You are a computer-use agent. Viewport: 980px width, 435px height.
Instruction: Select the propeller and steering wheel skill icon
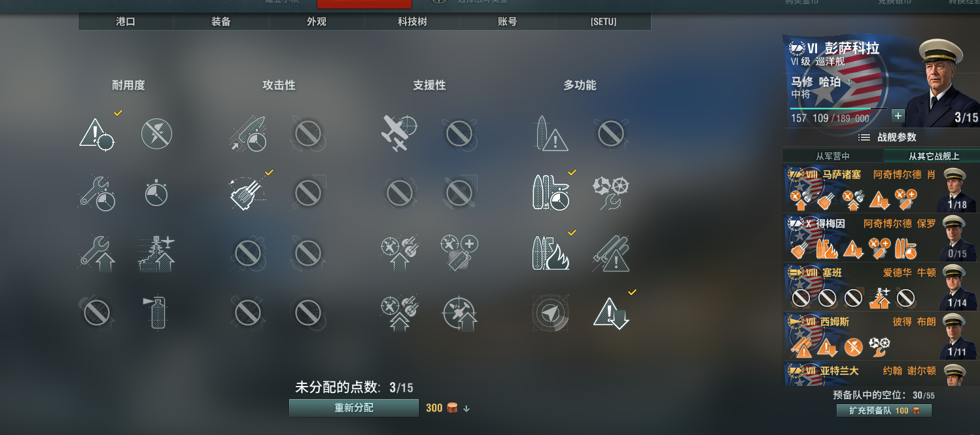(x=610, y=193)
